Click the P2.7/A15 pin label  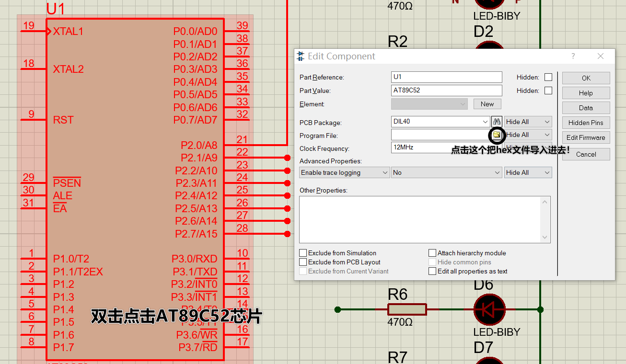tap(197, 234)
